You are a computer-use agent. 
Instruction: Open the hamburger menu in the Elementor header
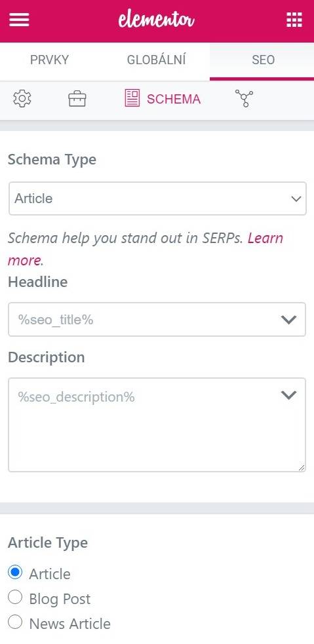19,20
